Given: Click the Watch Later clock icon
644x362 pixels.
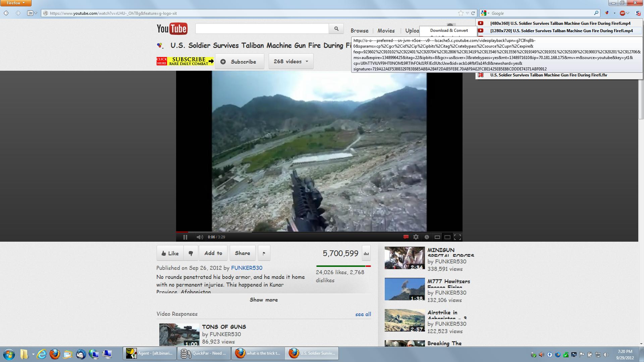Looking at the screenshot, I should coord(427,237).
